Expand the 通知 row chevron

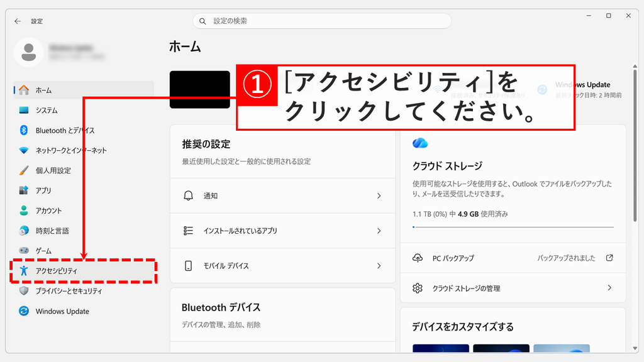coord(379,196)
